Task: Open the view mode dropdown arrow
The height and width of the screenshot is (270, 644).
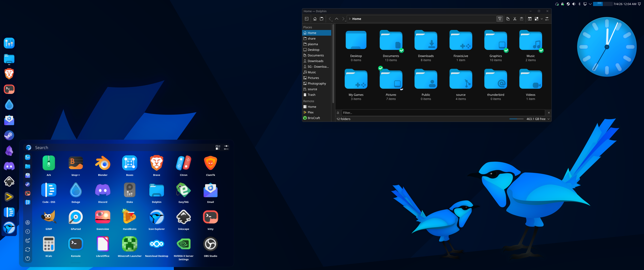Action: [x=542, y=19]
